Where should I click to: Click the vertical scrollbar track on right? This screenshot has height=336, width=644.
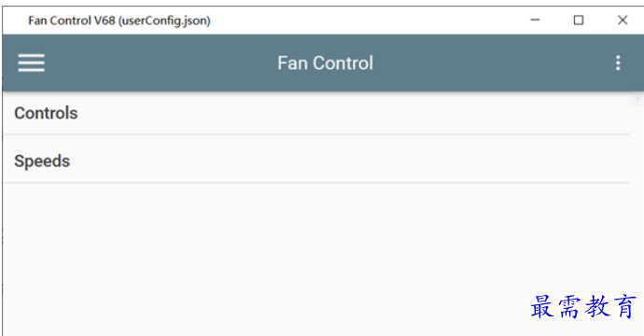[637, 222]
